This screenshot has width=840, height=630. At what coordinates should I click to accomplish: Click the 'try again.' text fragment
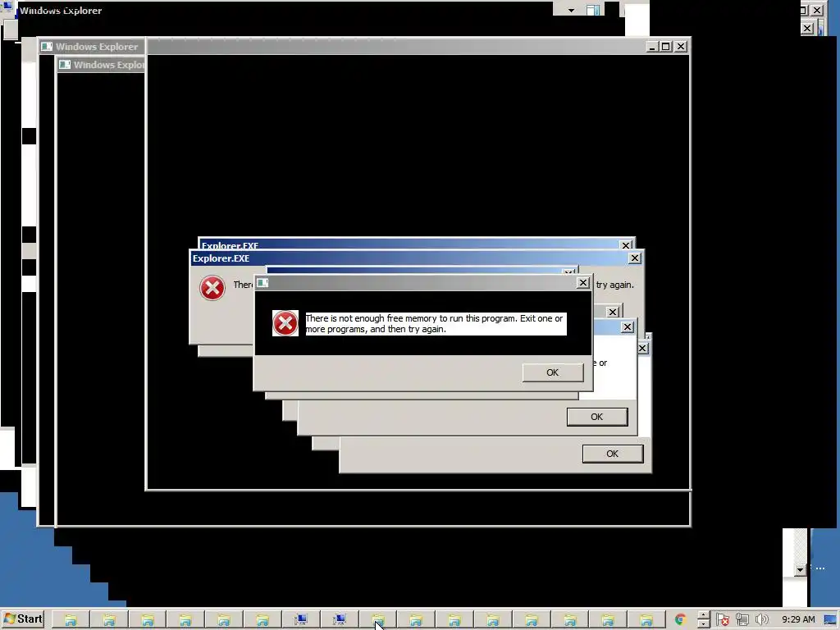point(615,285)
